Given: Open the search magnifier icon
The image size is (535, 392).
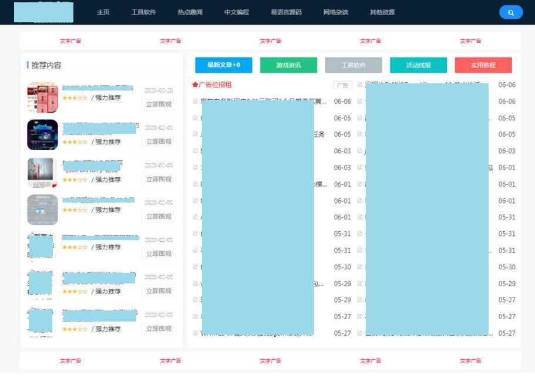Looking at the screenshot, I should tap(510, 12).
